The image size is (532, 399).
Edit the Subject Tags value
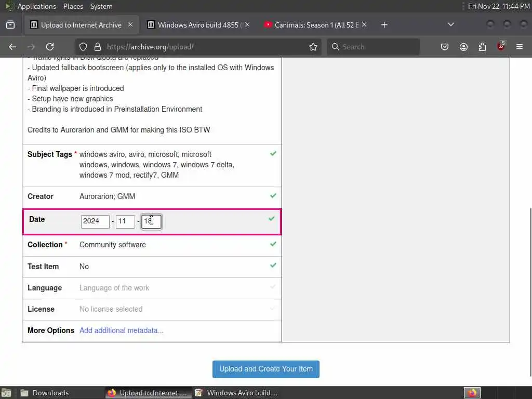point(157,165)
